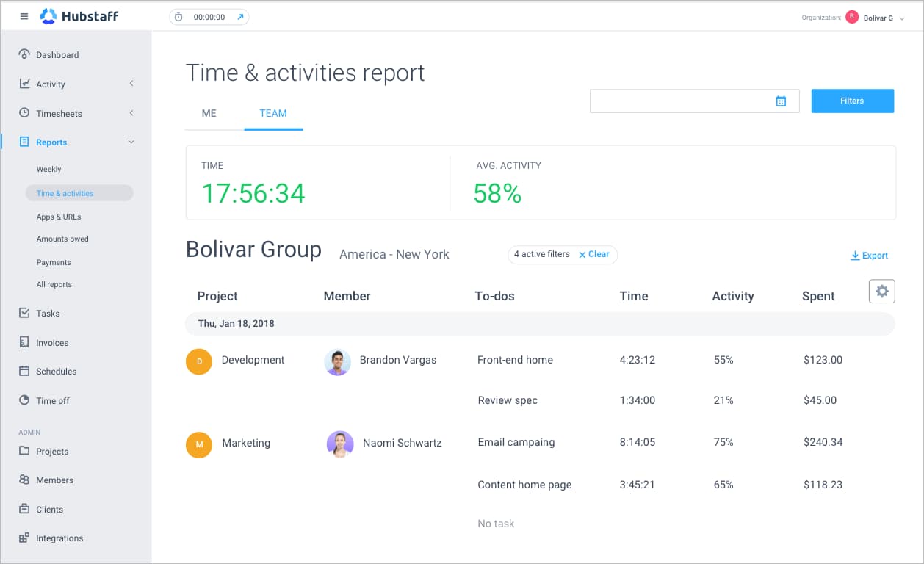This screenshot has height=564, width=924.
Task: Click the Filters button
Action: pyautogui.click(x=852, y=101)
